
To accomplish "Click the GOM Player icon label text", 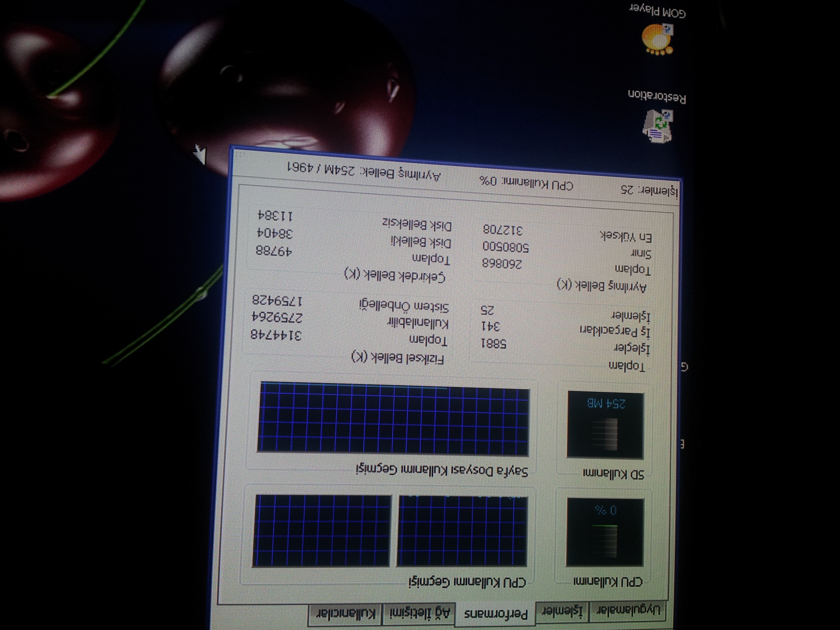I will point(658,11).
